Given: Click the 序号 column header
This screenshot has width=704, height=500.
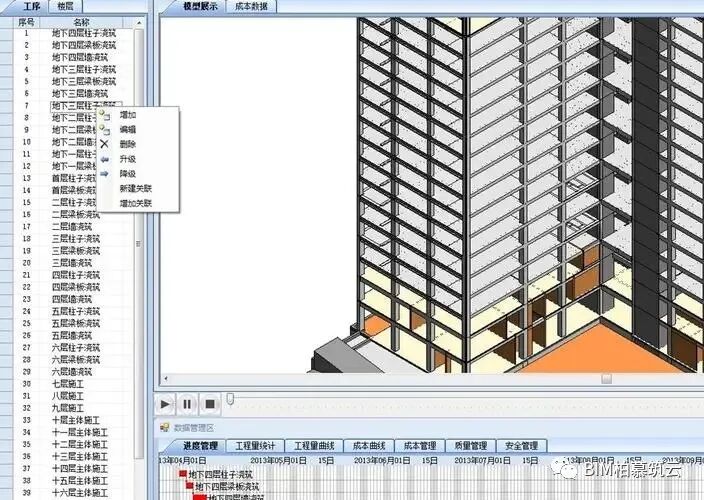Looking at the screenshot, I should (26, 22).
